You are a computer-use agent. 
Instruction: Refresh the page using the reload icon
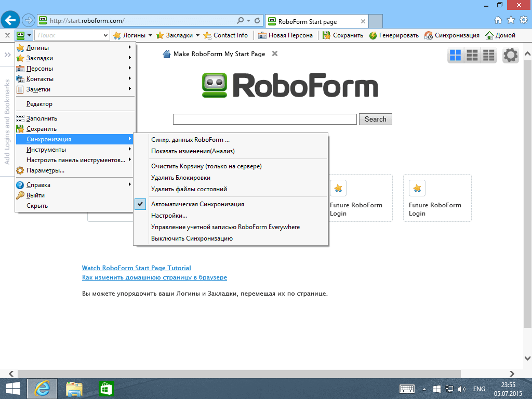pyautogui.click(x=256, y=21)
